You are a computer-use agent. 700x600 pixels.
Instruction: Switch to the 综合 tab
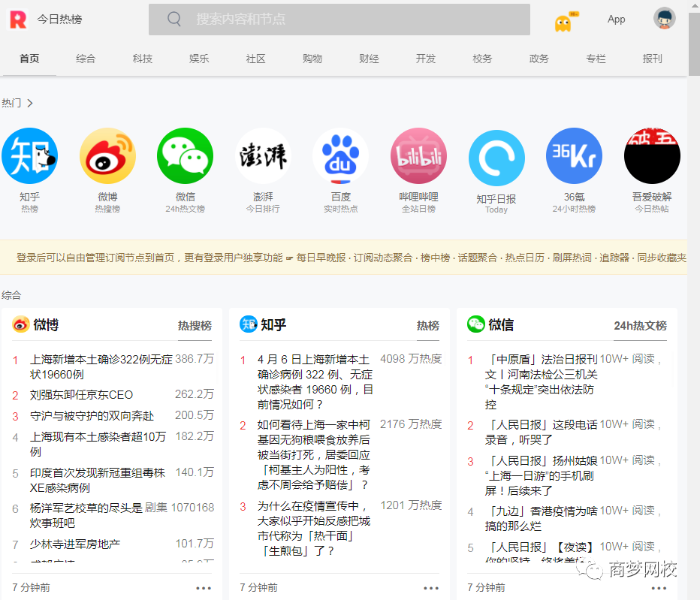(x=86, y=59)
